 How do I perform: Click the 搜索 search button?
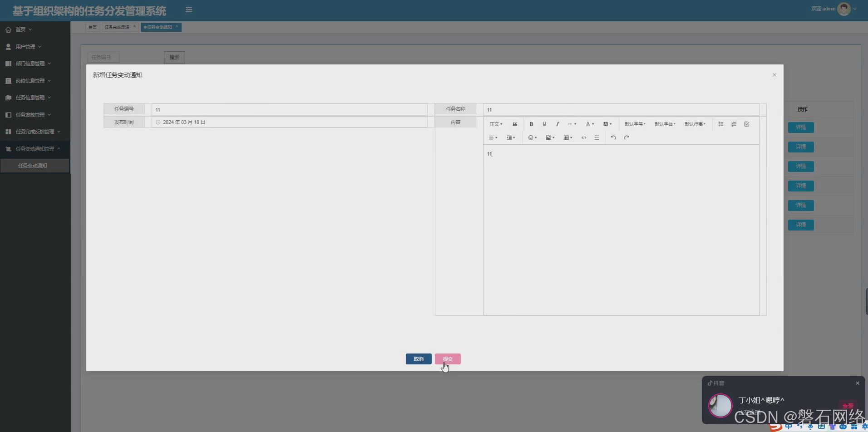point(174,57)
